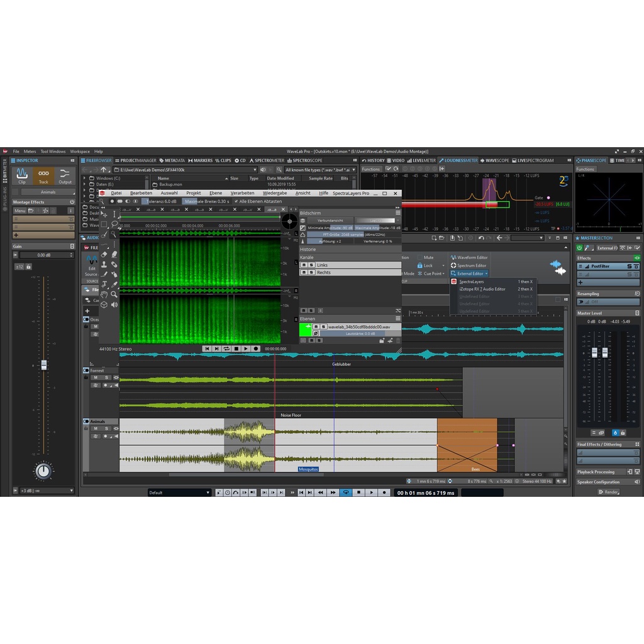Choose the eraser tool in SpectraLayers toolbox

coord(104,254)
